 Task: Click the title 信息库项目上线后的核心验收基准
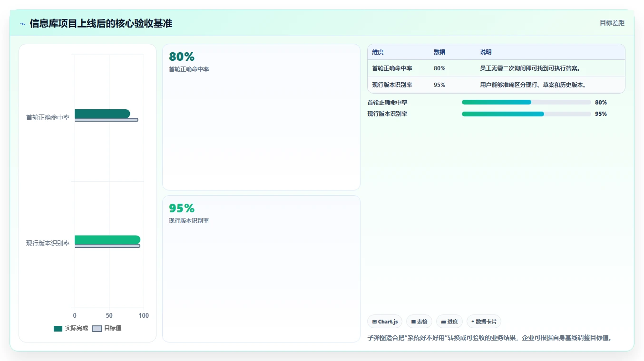tap(101, 23)
